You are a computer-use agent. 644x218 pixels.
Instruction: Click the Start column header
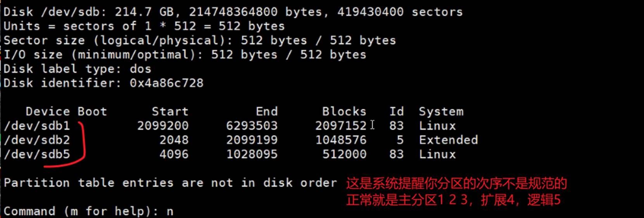tap(170, 112)
